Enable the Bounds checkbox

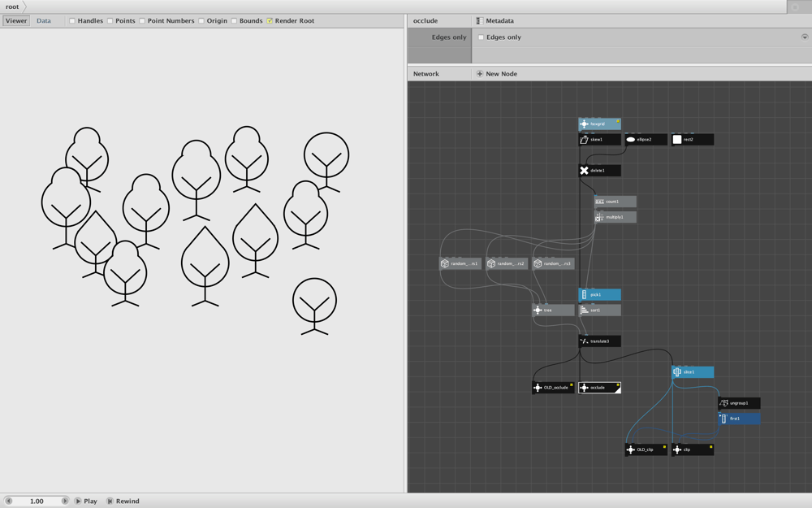(234, 21)
